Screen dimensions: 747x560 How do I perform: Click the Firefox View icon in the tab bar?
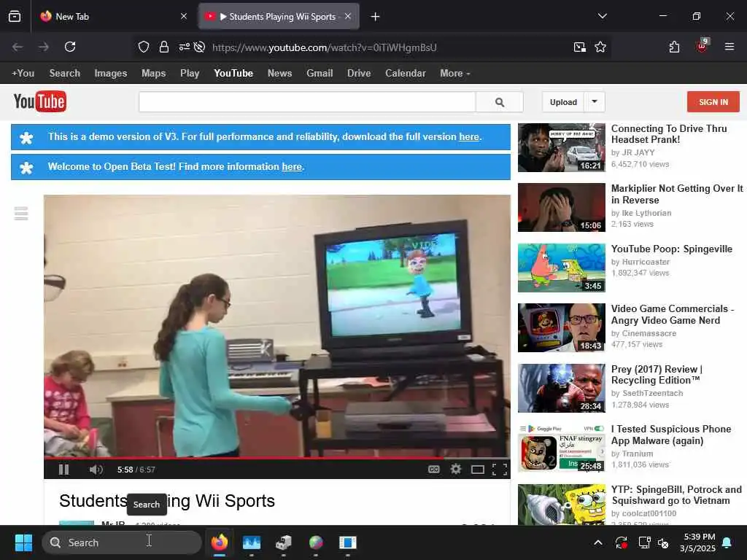(x=15, y=17)
